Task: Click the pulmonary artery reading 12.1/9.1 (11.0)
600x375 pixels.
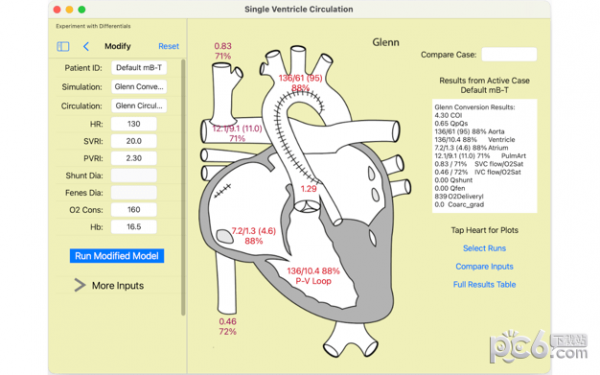Action: point(237,129)
